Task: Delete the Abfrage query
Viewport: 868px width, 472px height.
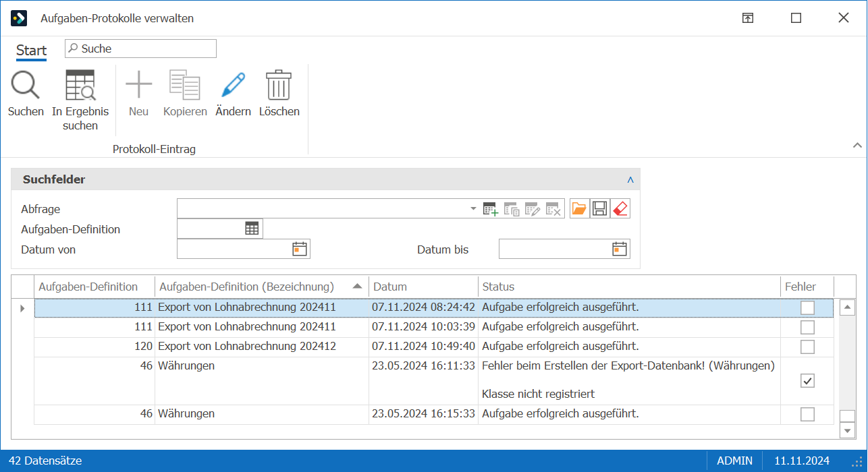Action: tap(553, 209)
